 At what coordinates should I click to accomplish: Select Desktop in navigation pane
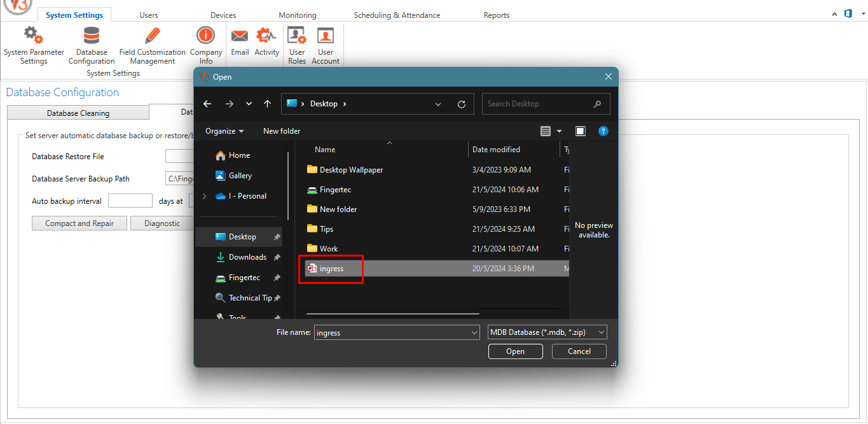click(x=240, y=237)
